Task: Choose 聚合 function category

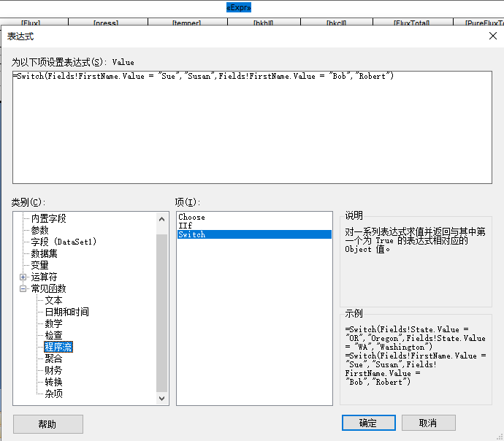Action: pyautogui.click(x=53, y=358)
